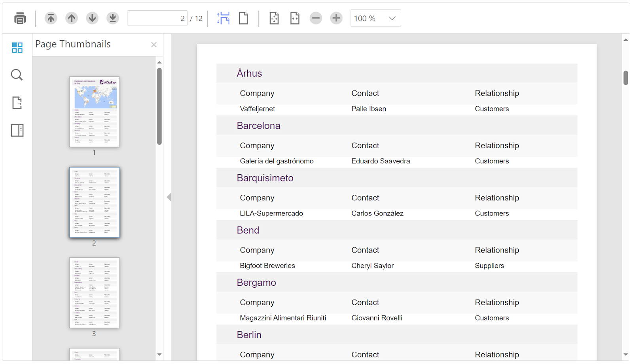Zoom out with the minus button
The width and height of the screenshot is (633, 364).
point(316,18)
